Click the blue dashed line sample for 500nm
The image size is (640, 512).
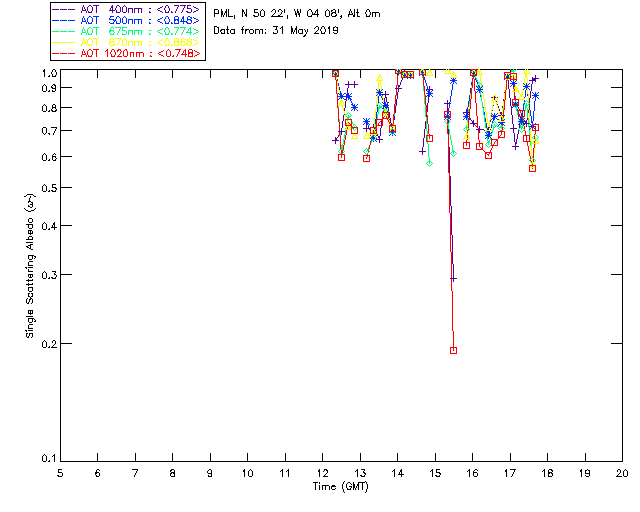(x=64, y=20)
